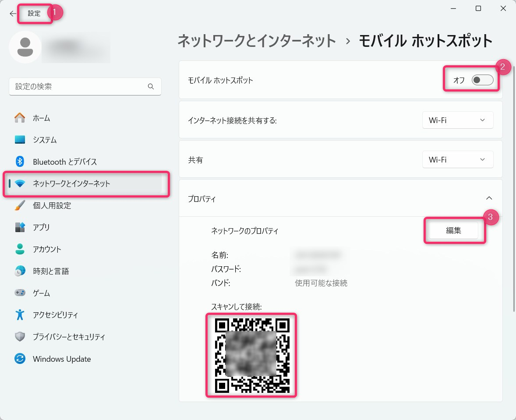
Task: Click the Windows Update sync icon
Action: (20, 358)
